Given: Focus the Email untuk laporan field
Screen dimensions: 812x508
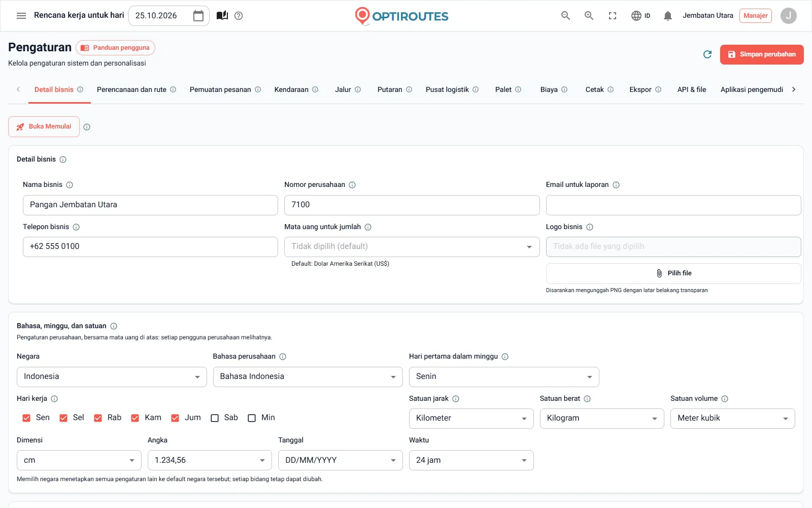Looking at the screenshot, I should 673,205.
